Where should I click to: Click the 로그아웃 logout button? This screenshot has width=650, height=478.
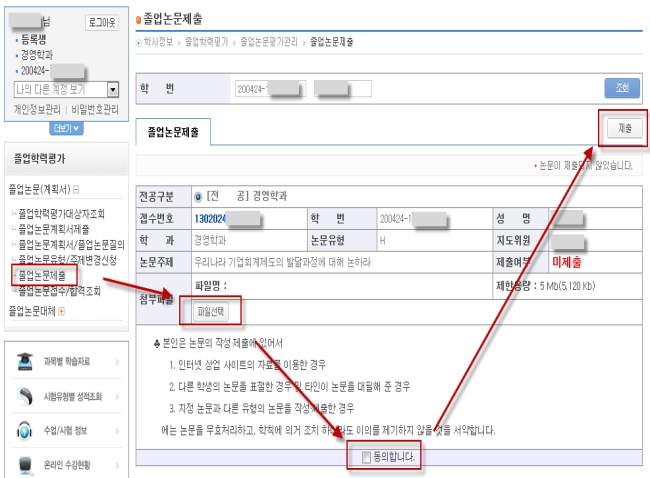point(104,21)
